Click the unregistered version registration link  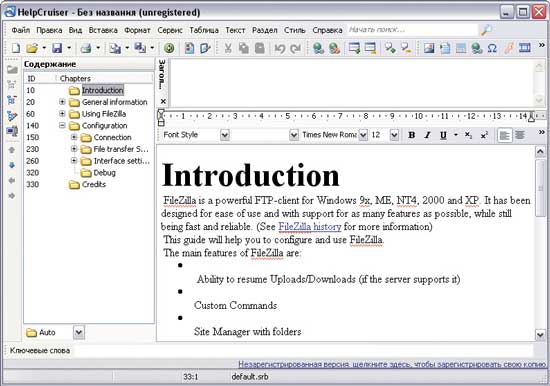coord(392,364)
